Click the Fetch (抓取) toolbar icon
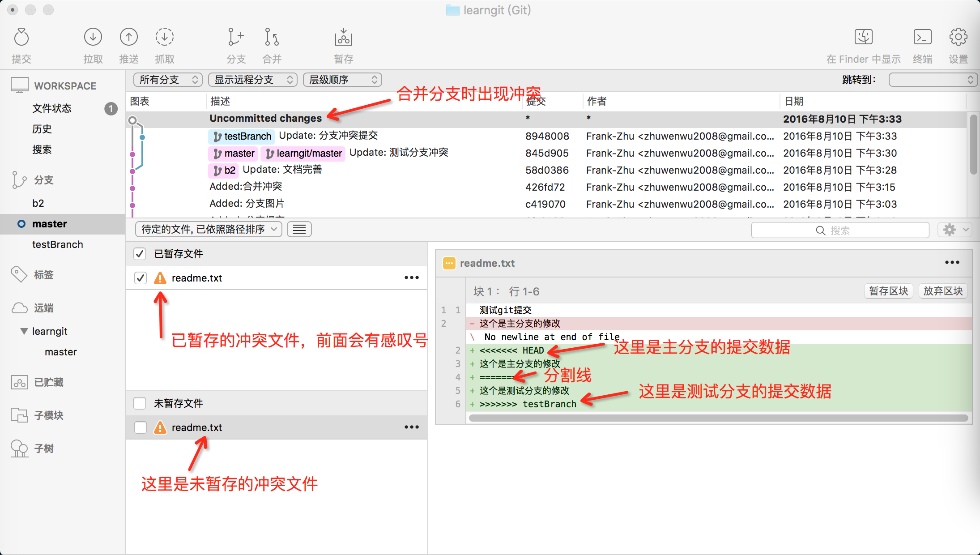 tap(164, 38)
